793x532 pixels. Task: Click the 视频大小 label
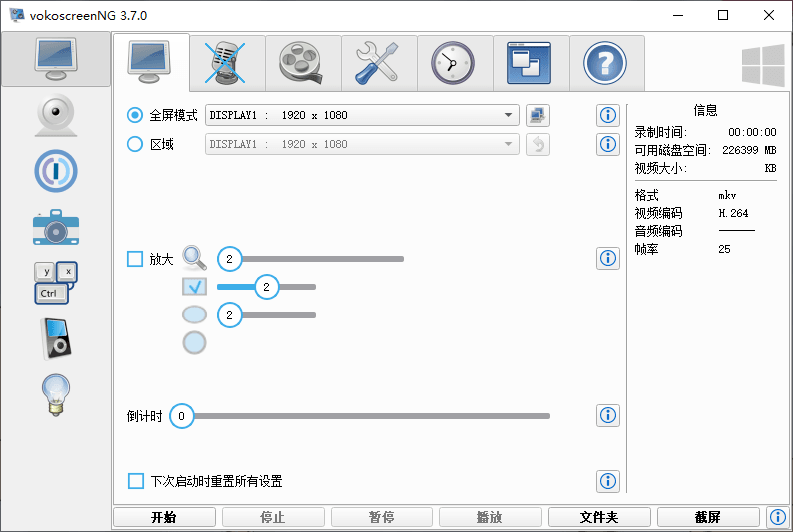pos(660,168)
